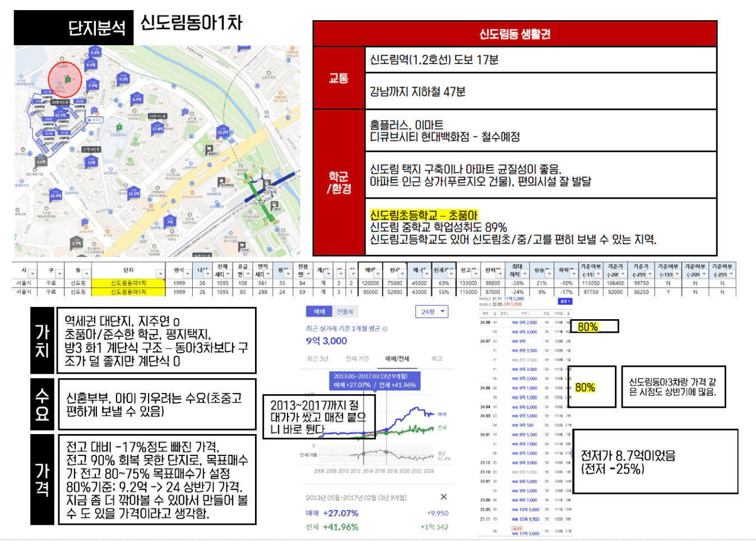Click the highlighted 신도림초등학교 – 초품아 text
The image size is (756, 541).
(x=424, y=216)
